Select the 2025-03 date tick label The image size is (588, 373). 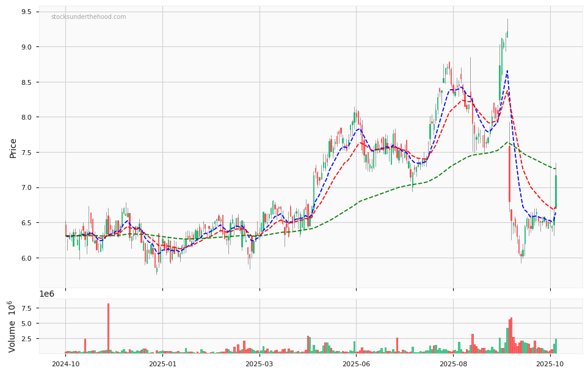[x=260, y=364]
